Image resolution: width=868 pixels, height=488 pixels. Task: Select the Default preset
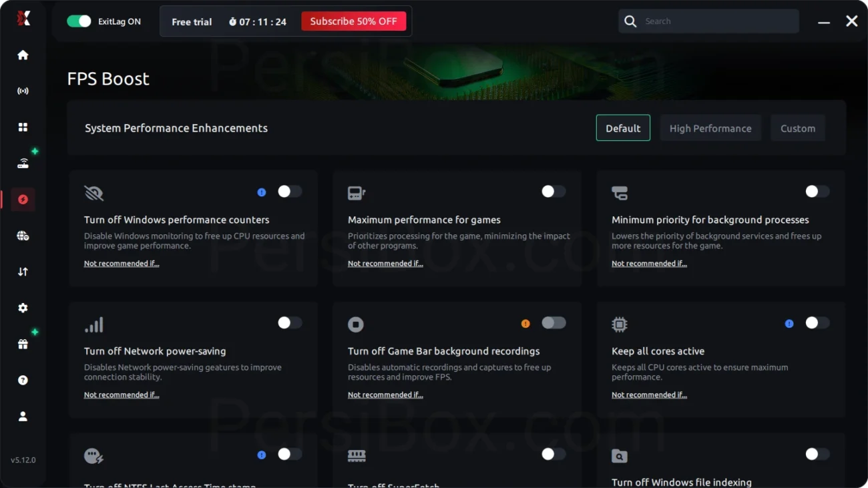623,128
